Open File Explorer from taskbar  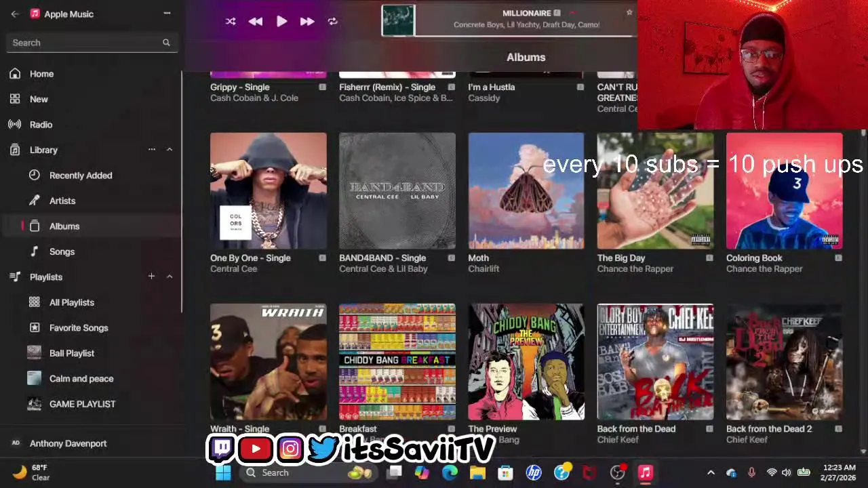[x=477, y=472]
